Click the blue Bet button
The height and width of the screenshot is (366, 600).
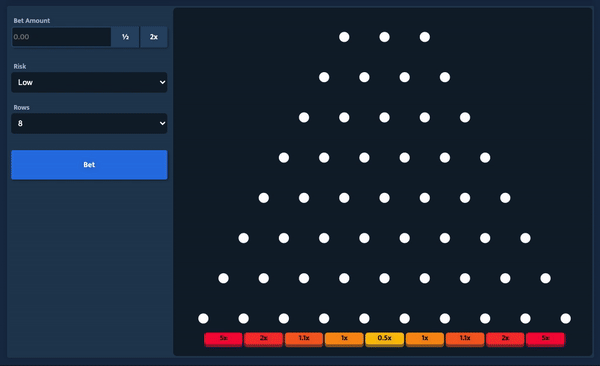(x=89, y=165)
